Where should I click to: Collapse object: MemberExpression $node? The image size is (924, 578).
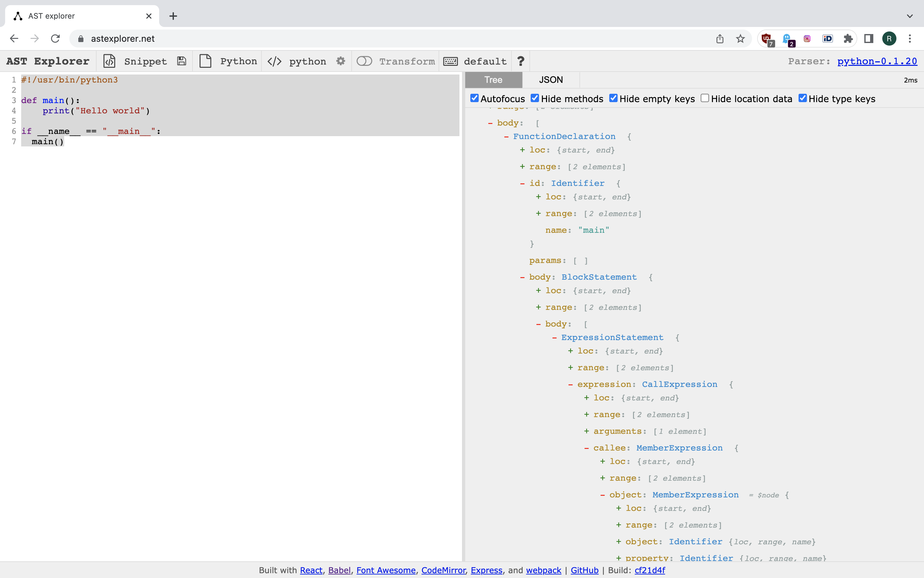pos(603,495)
